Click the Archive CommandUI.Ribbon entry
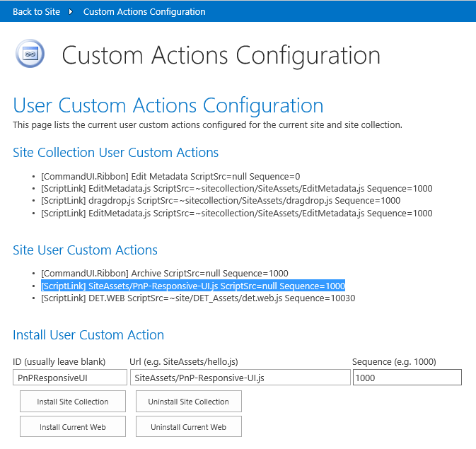 (164, 273)
